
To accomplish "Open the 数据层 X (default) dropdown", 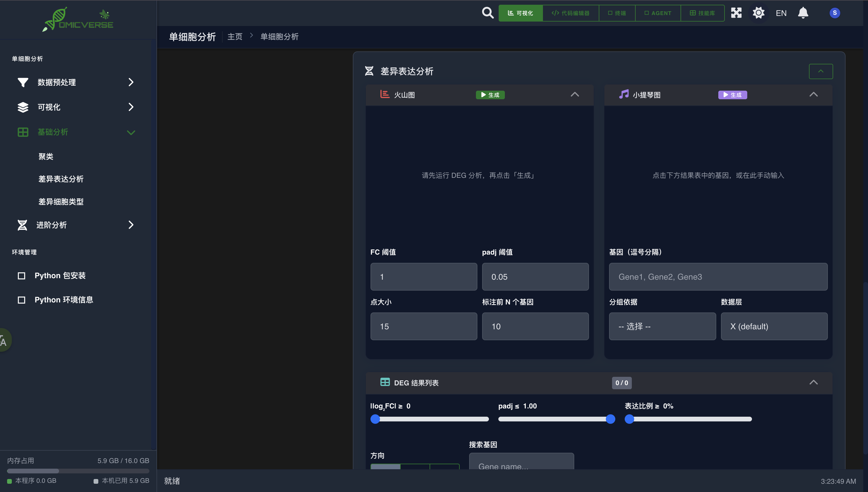I will click(774, 326).
